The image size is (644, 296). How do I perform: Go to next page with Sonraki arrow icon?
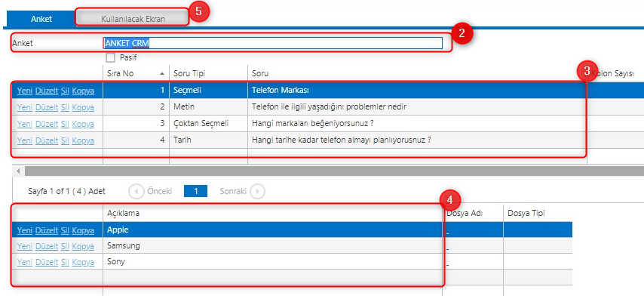(x=257, y=191)
